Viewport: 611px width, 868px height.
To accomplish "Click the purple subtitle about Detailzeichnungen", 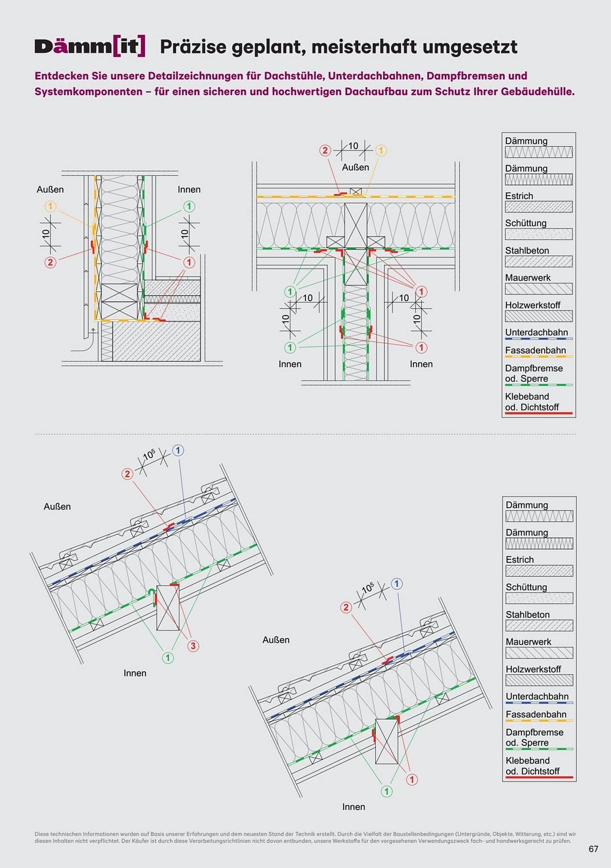I will tap(304, 84).
